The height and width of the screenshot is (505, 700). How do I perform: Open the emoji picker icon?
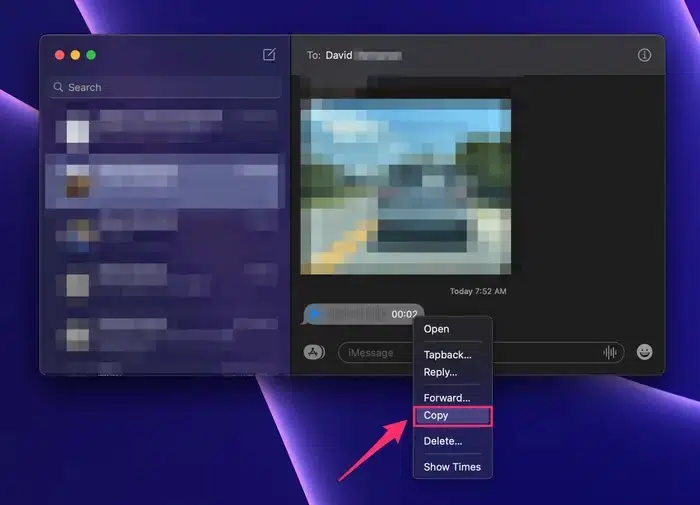click(645, 352)
